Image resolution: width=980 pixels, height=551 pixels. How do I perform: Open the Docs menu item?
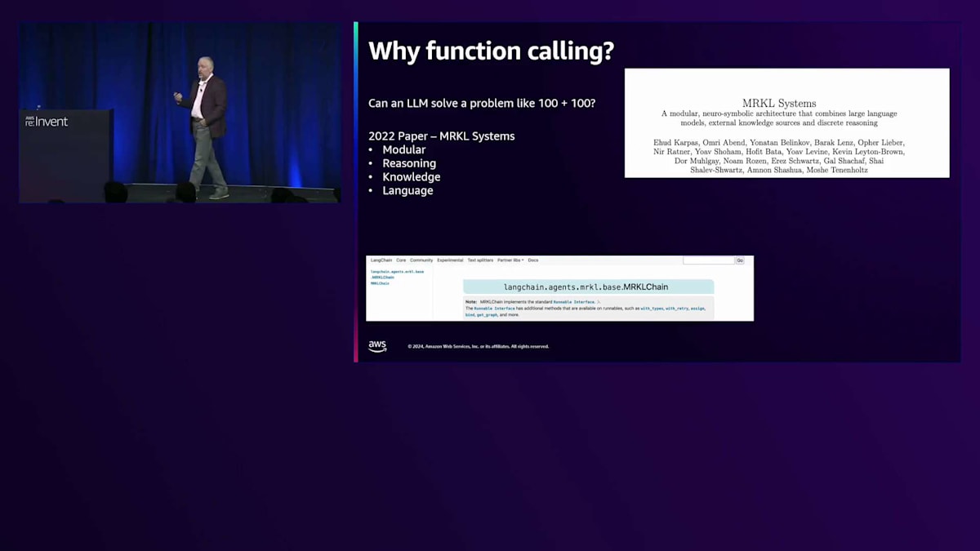[533, 260]
